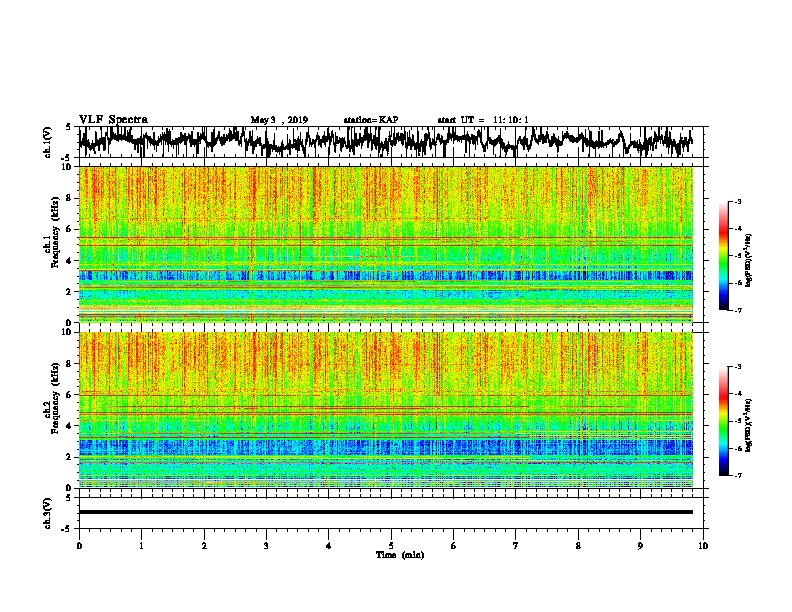
Task: Click the ch.1 color bar log(PSD) unit label
Action: coord(748,260)
